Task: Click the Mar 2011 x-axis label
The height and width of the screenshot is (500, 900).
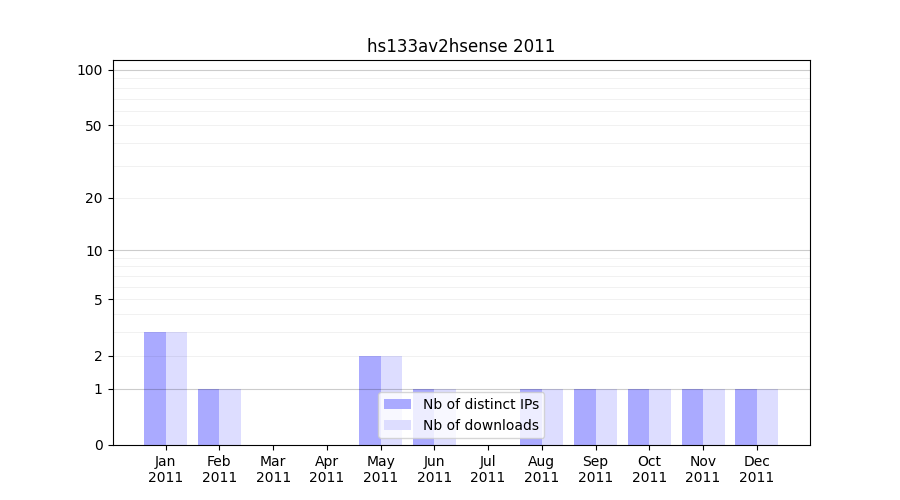Action: [273, 469]
